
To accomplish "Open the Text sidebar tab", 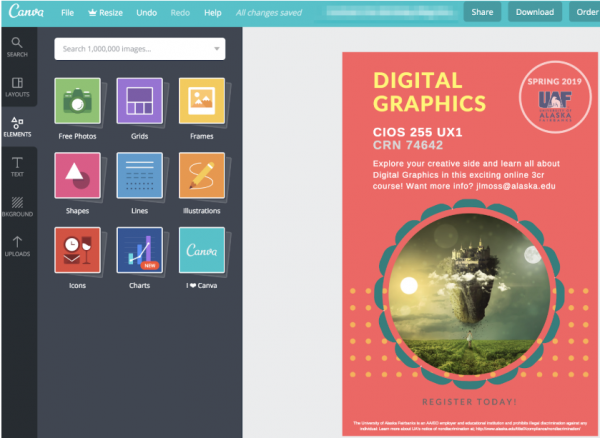I will [x=18, y=166].
